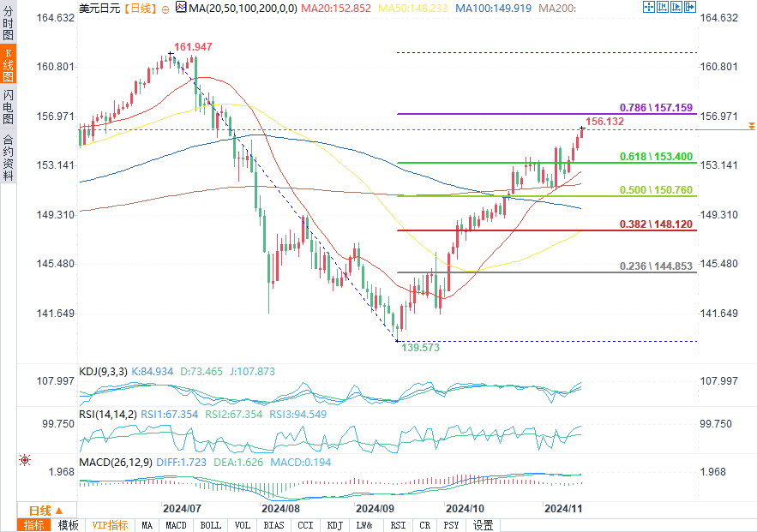
Task: Click the 161.947 high price marker
Action: pos(193,47)
